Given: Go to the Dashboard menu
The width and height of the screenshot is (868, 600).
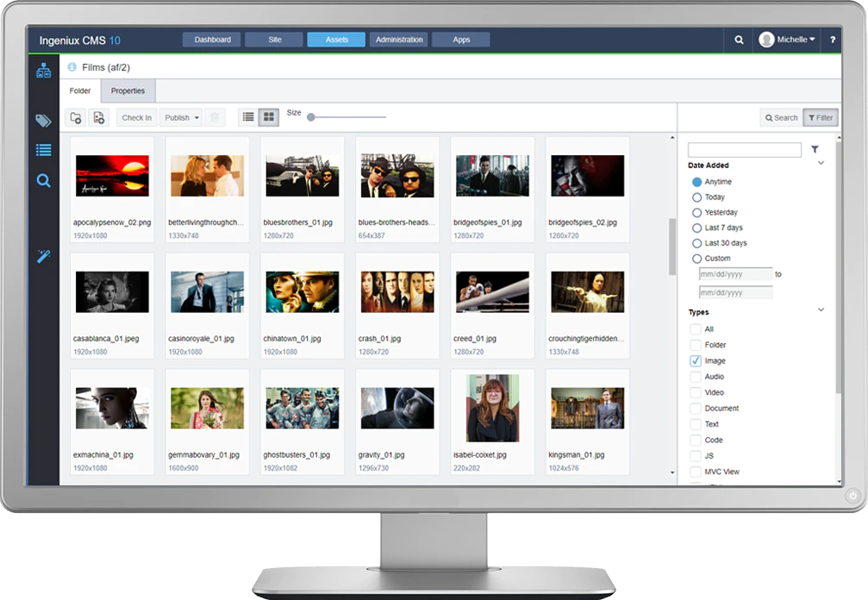Looking at the screenshot, I should tap(212, 40).
